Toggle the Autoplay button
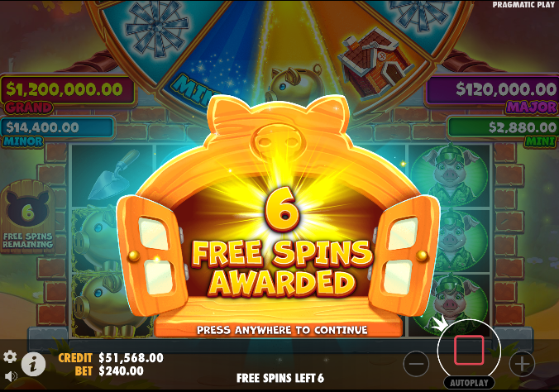This screenshot has height=392, width=559. coord(469,383)
